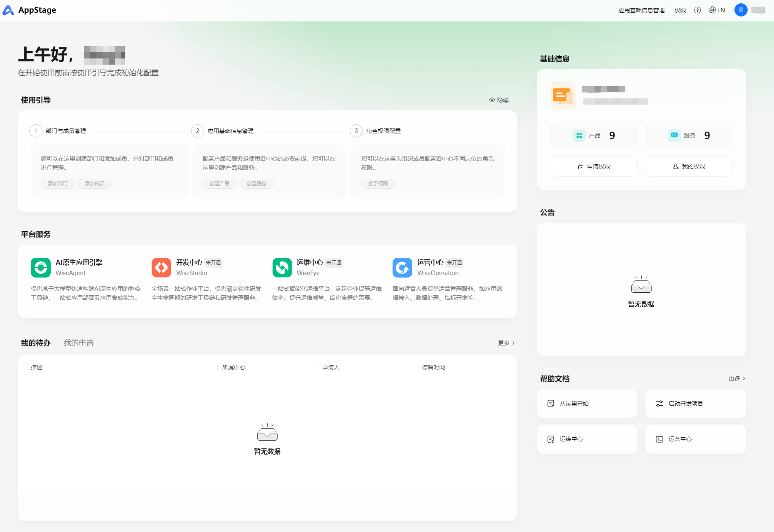Click the 我的权限 button
The image size is (774, 532).
pyautogui.click(x=689, y=166)
